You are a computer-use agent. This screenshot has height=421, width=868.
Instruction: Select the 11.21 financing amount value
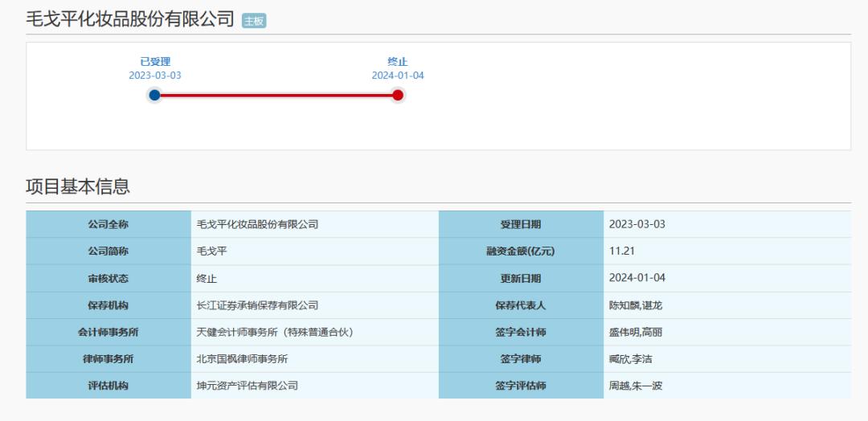click(x=621, y=251)
